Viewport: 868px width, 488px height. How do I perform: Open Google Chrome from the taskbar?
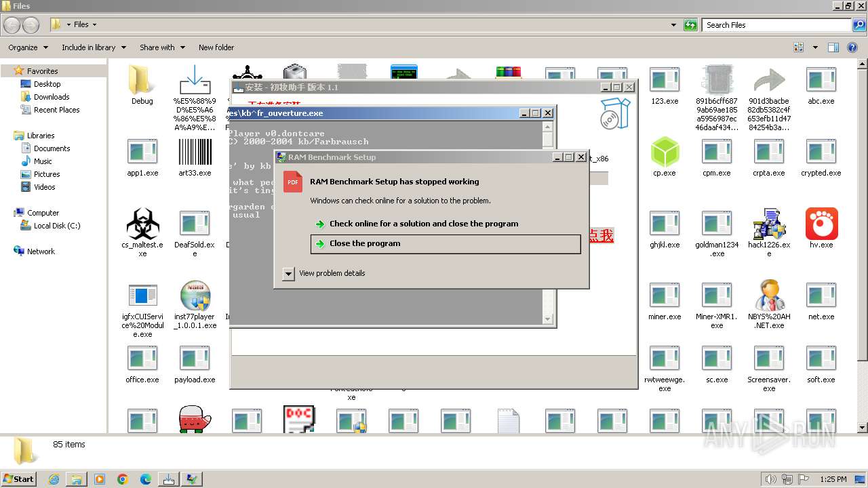point(122,479)
